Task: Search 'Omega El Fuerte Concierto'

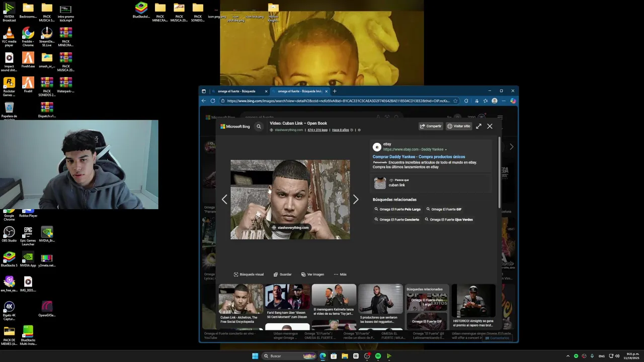Action: 397,219
